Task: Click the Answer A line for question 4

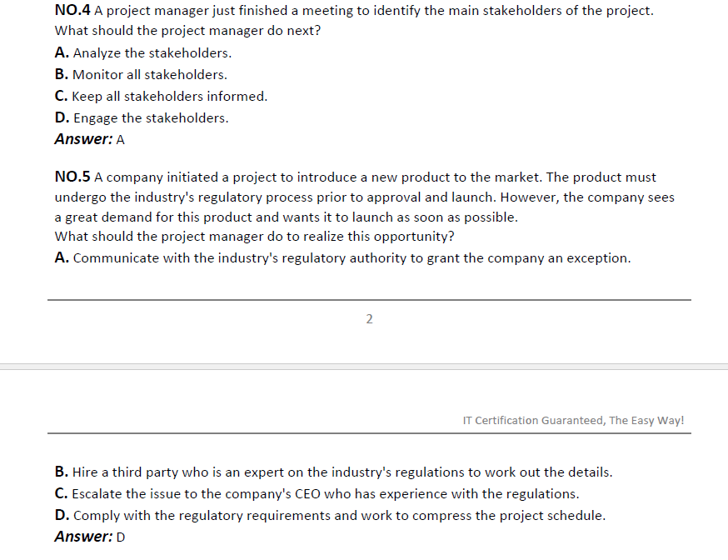Action: pos(90,139)
